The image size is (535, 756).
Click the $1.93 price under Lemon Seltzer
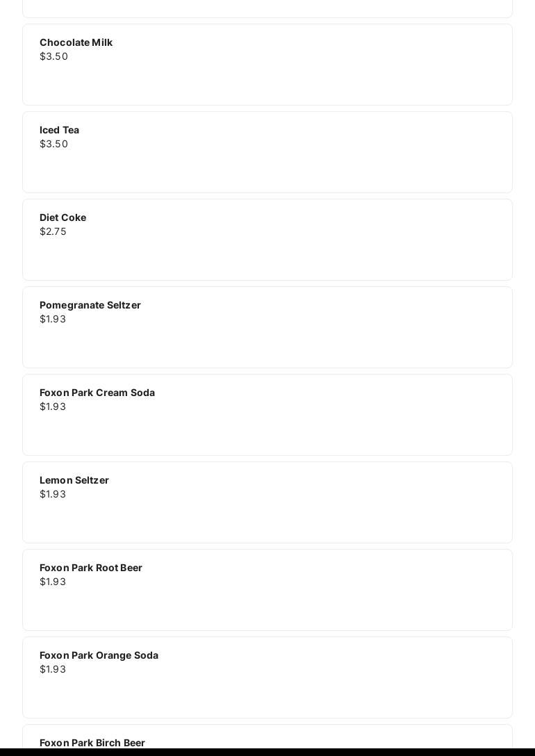click(53, 495)
